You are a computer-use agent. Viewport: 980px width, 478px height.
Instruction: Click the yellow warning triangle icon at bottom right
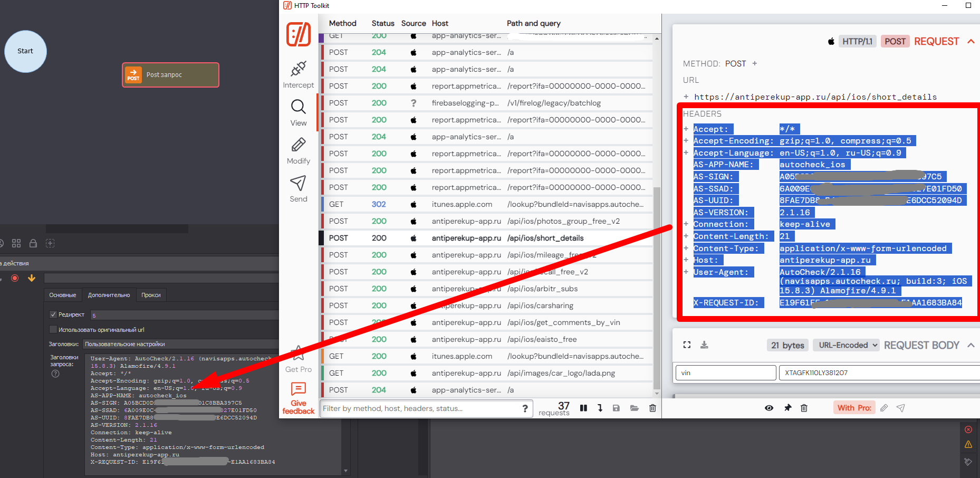pos(968,444)
